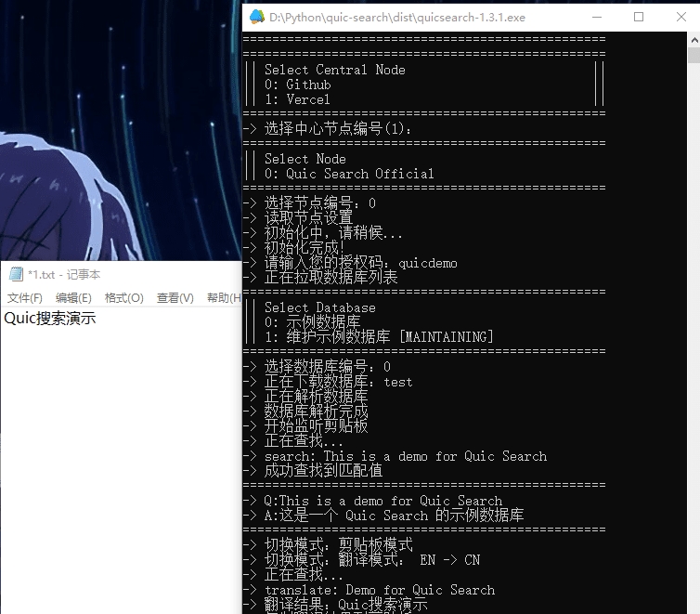This screenshot has width=700, height=614.
Task: Click the authorization code 'quicdemo' line
Action: click(350, 263)
